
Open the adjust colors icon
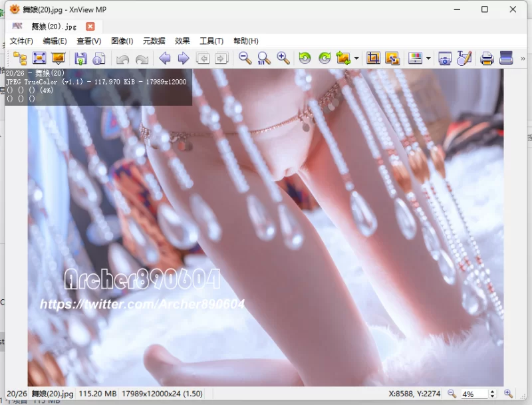(x=415, y=59)
